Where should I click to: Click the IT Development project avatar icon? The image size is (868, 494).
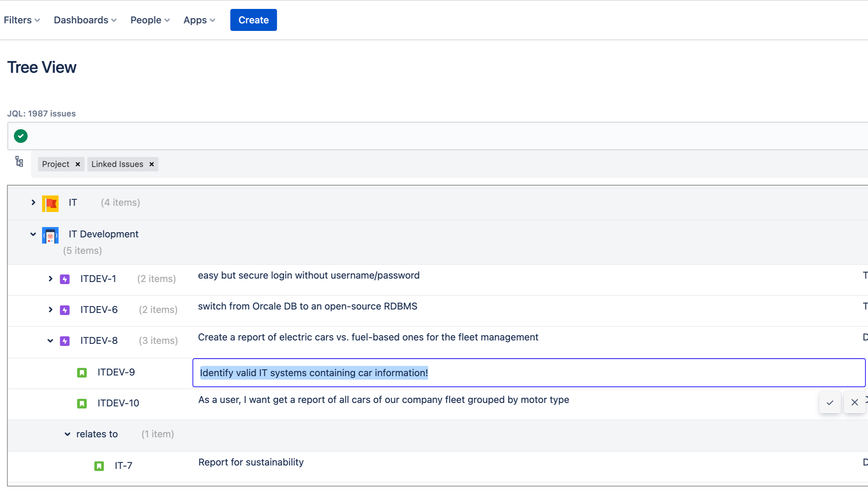pyautogui.click(x=50, y=235)
